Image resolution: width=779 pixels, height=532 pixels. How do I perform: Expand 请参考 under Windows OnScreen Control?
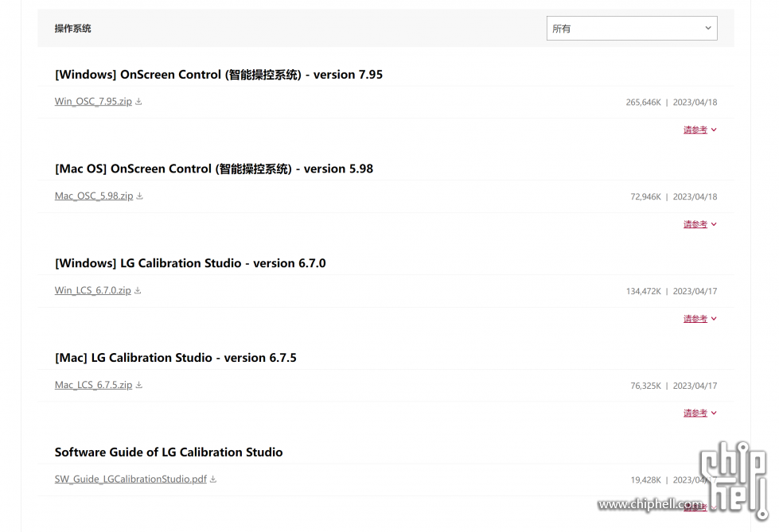coord(700,130)
